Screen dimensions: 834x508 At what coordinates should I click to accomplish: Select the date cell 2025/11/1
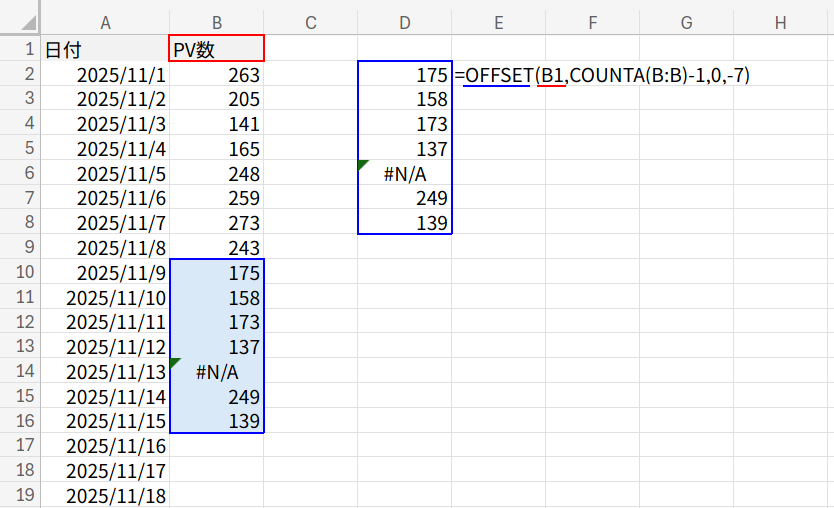[105, 74]
